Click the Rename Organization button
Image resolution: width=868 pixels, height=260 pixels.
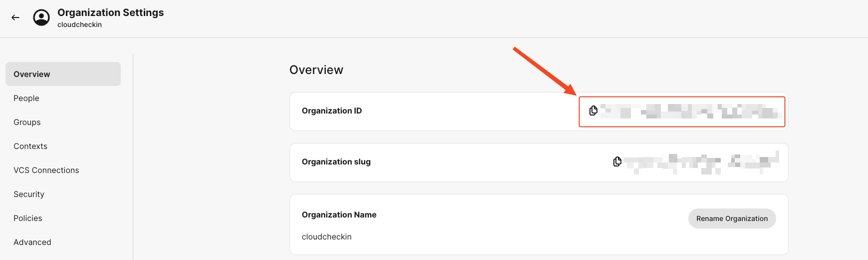point(732,218)
